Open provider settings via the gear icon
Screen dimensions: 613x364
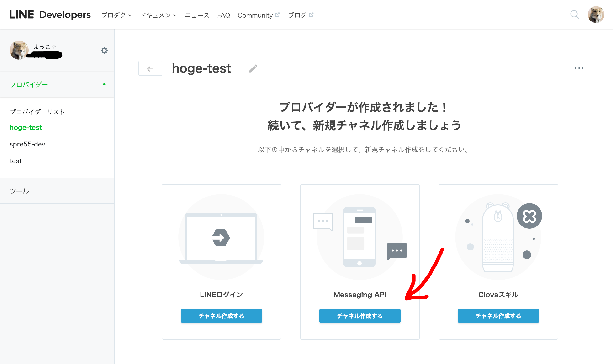104,51
